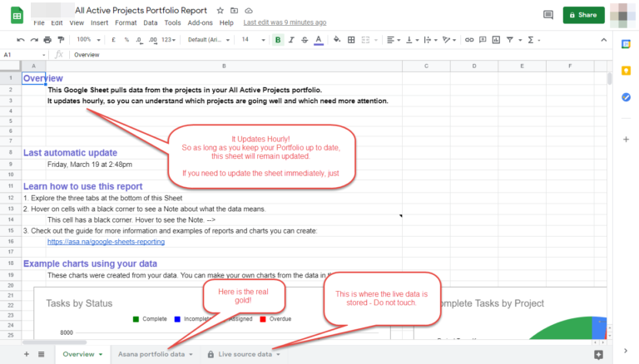
Task: Switch to Asana portfolio data tab
Action: point(156,354)
